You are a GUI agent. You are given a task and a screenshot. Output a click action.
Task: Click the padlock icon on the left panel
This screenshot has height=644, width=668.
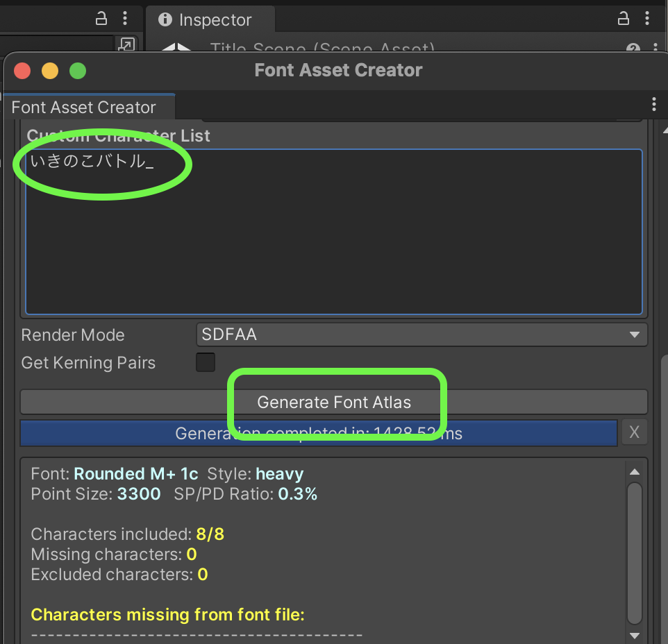(x=101, y=19)
